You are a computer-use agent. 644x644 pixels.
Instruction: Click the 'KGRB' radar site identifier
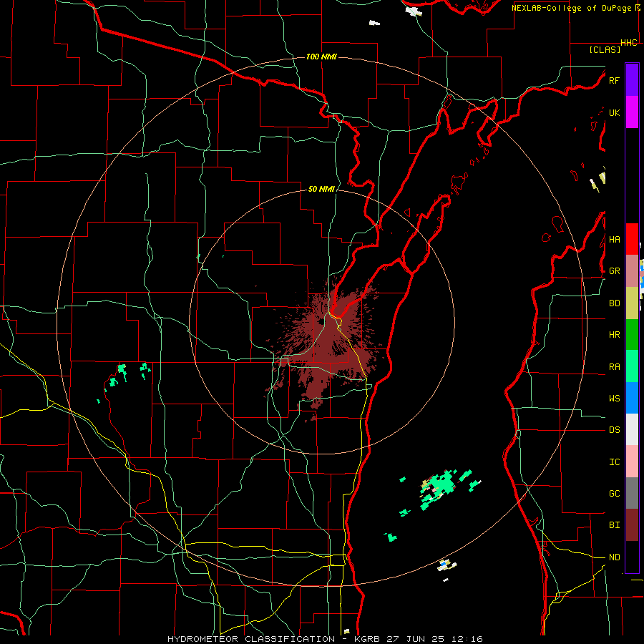[367, 639]
